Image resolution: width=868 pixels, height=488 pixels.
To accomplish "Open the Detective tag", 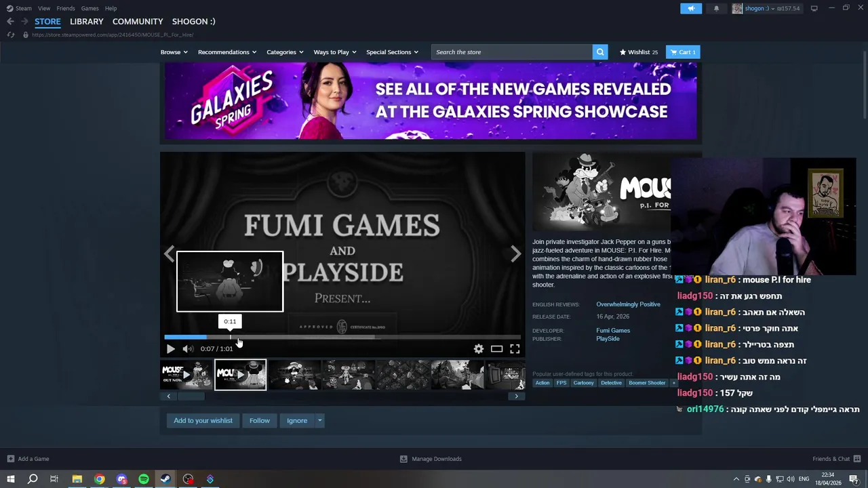I will (x=611, y=383).
